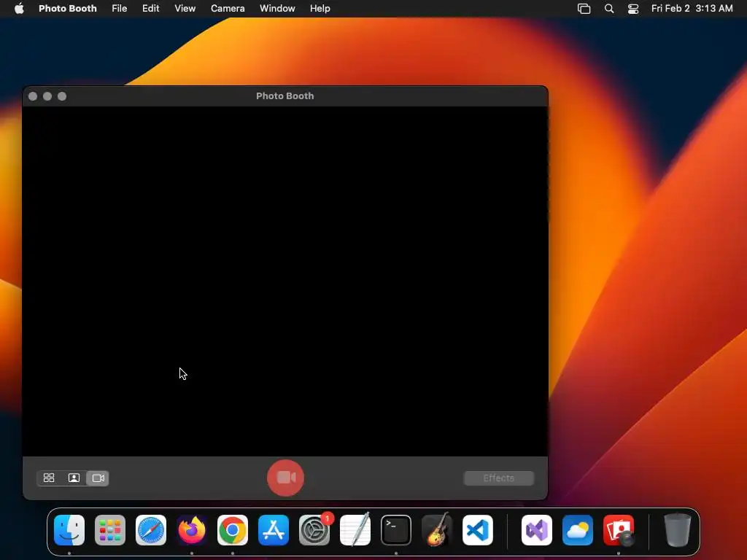Open Launchpad from the Dock

pos(110,530)
